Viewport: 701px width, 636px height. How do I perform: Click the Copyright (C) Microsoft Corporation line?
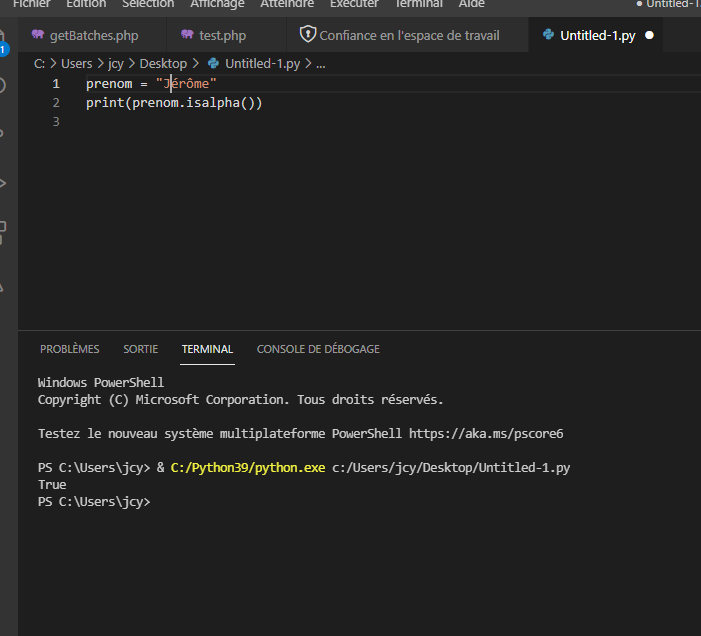[x=241, y=400]
